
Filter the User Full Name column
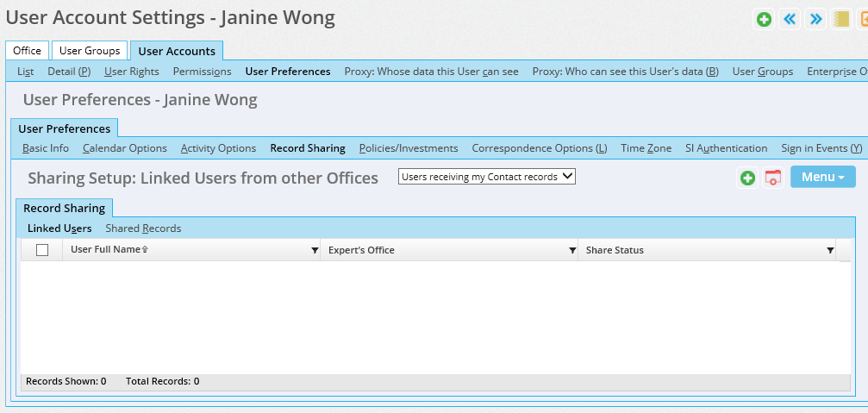(315, 251)
